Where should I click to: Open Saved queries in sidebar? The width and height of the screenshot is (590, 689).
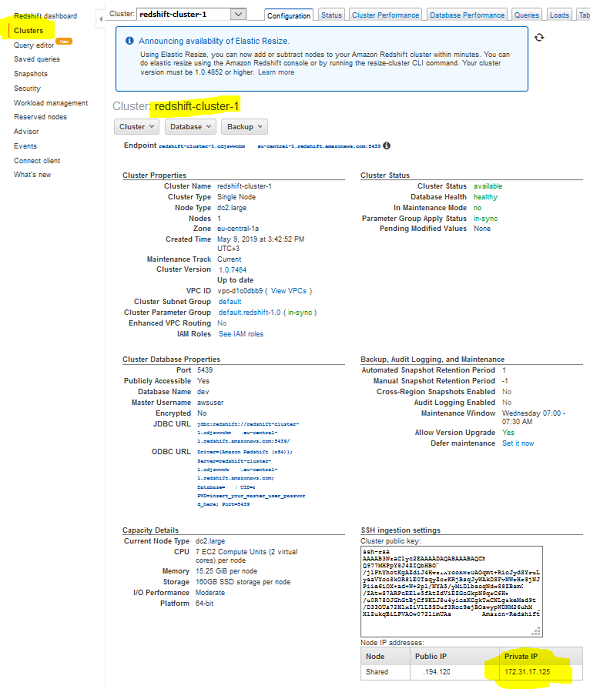point(37,59)
